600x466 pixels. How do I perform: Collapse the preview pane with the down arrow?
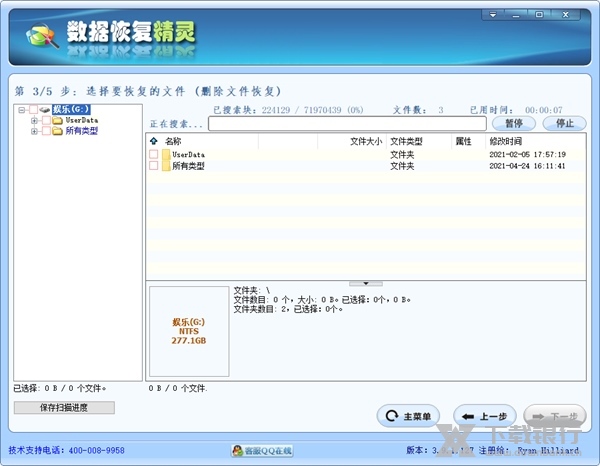click(x=366, y=284)
